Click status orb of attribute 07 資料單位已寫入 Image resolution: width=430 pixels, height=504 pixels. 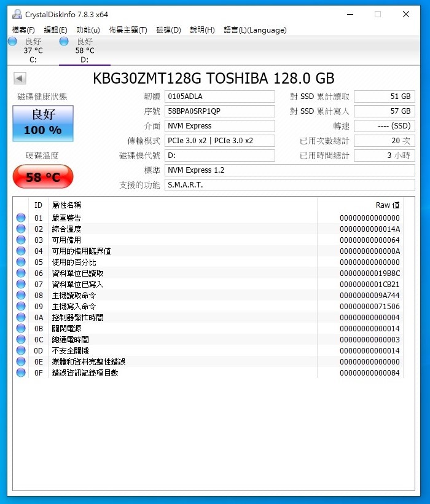[21, 284]
